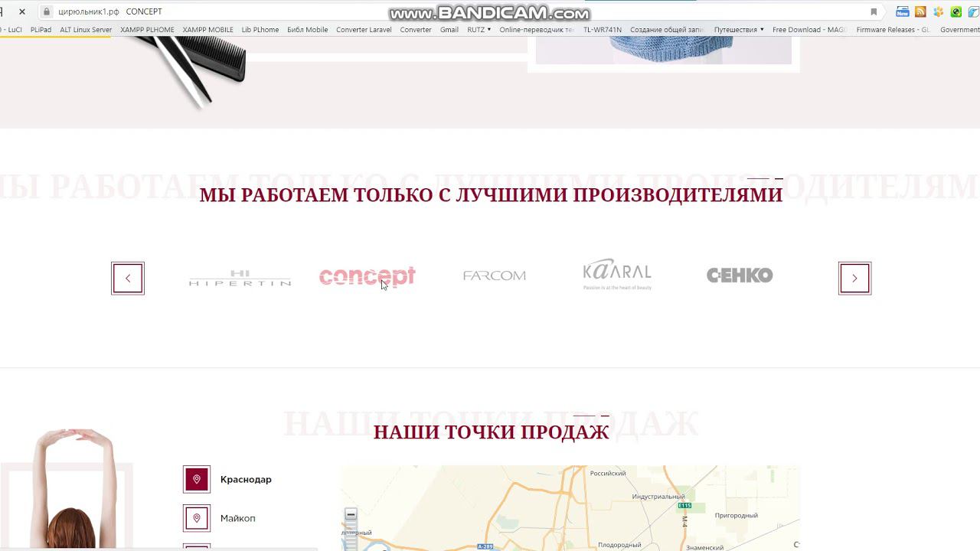
Task: Open the ALT Linux Server bookmark
Action: point(86,30)
